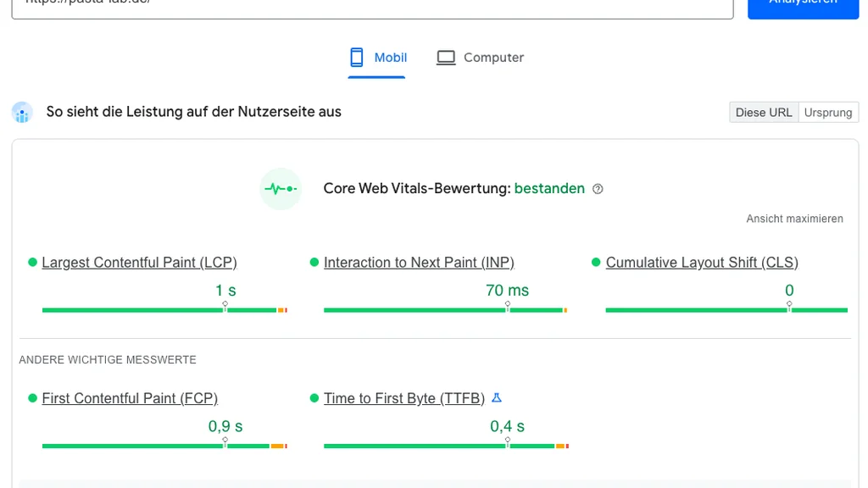Screen dimensions: 868x488
Task: Open the Time to First Byte link
Action: pos(404,397)
